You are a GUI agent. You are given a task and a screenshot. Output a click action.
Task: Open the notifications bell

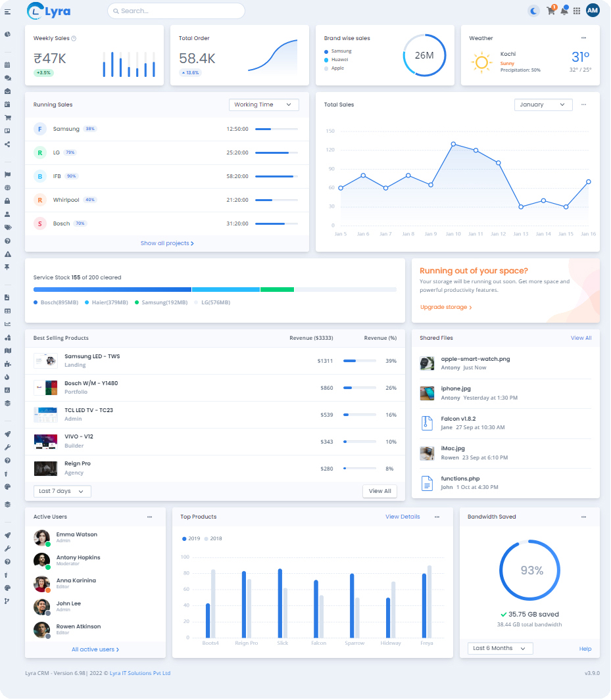tap(564, 11)
